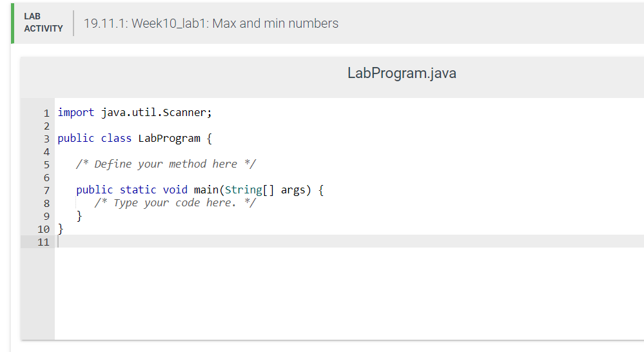This screenshot has width=644, height=352.
Task: Click line number 4 in gutter
Action: coord(46,152)
